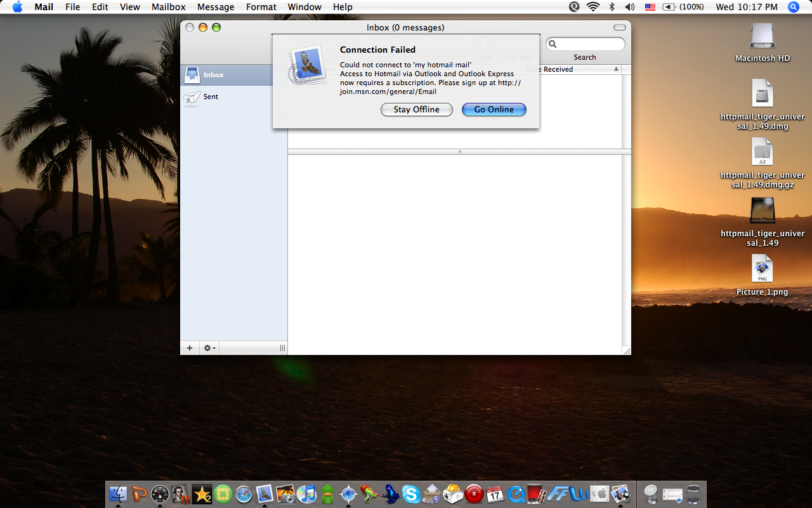Open the Wi-Fi status menu
This screenshot has width=812, height=508.
pos(593,7)
